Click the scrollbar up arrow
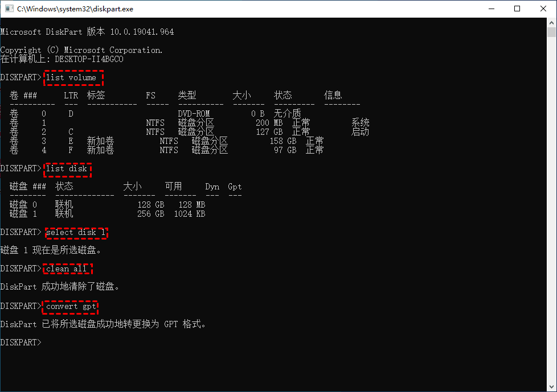The height and width of the screenshot is (392, 557). 551,23
